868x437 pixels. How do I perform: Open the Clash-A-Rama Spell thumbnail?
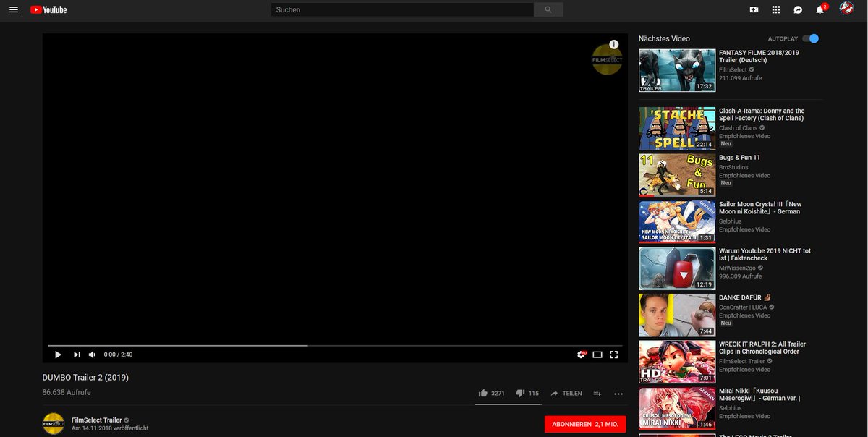tap(677, 128)
